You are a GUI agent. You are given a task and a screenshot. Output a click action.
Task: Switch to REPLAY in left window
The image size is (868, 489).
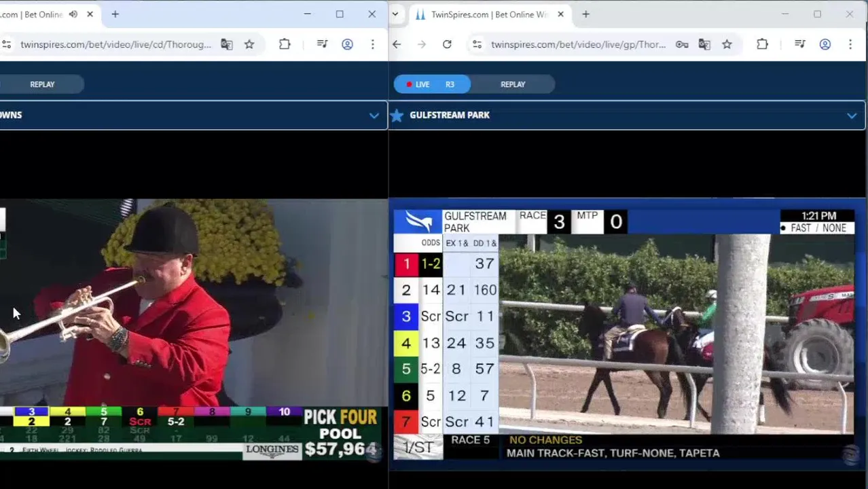click(42, 84)
